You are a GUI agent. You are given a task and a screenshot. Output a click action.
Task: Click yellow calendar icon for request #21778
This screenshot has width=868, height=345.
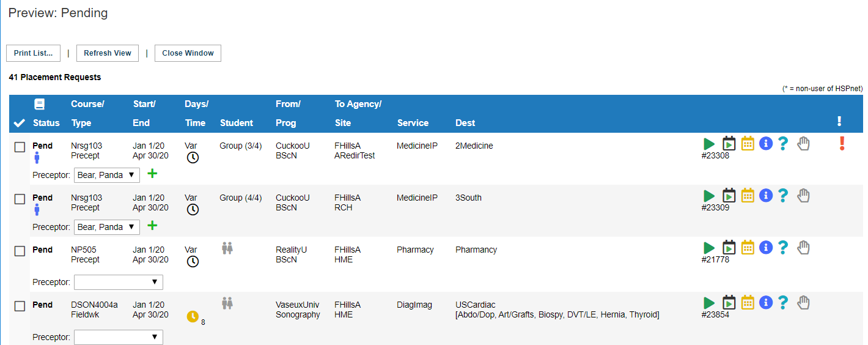pos(748,248)
